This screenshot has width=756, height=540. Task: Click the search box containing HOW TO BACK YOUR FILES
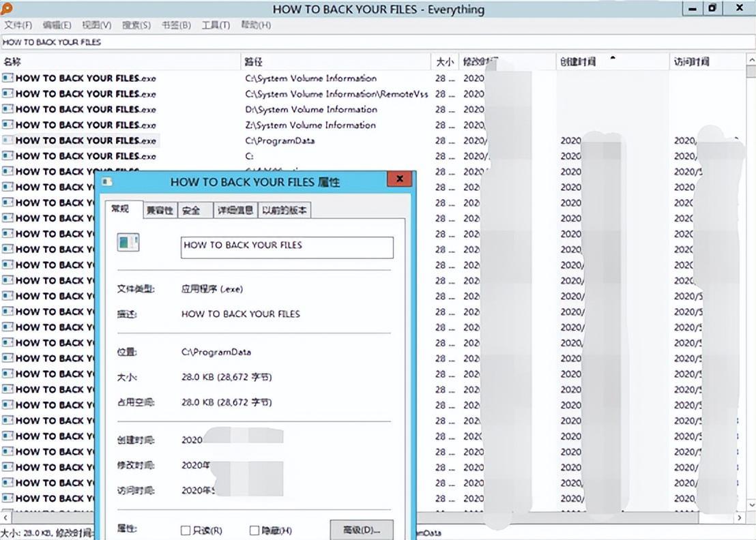pos(378,42)
